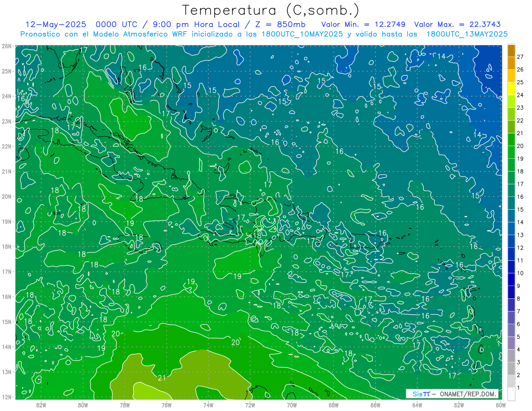
Task: Click the "74W" longitude axis label
Action: click(x=208, y=405)
